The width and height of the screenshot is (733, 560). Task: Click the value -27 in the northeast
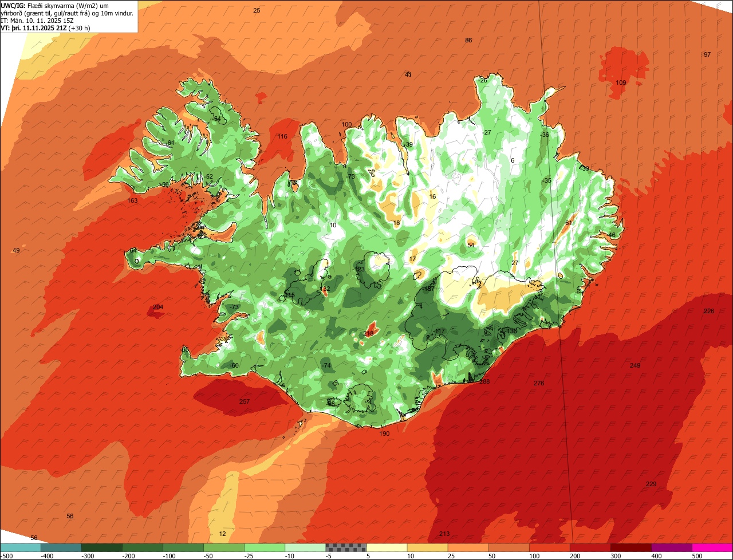click(487, 132)
